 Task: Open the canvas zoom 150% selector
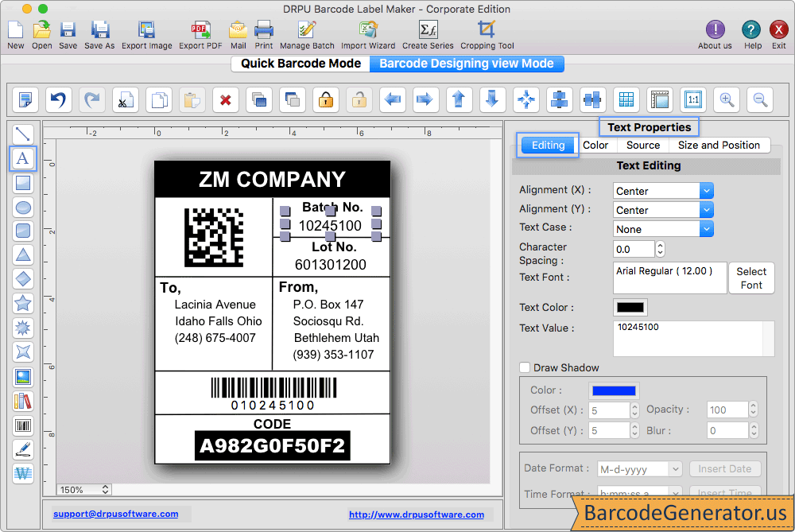[x=84, y=489]
